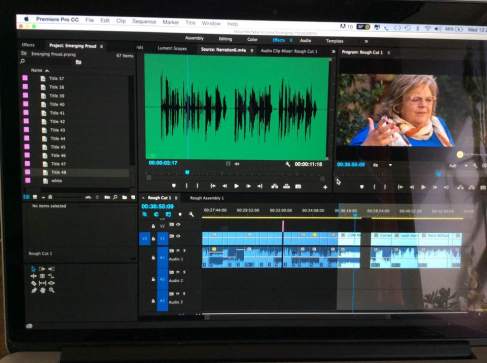Viewport: 487px width, 363px height.
Task: Toggle V1 track output eye
Action: pos(179,236)
